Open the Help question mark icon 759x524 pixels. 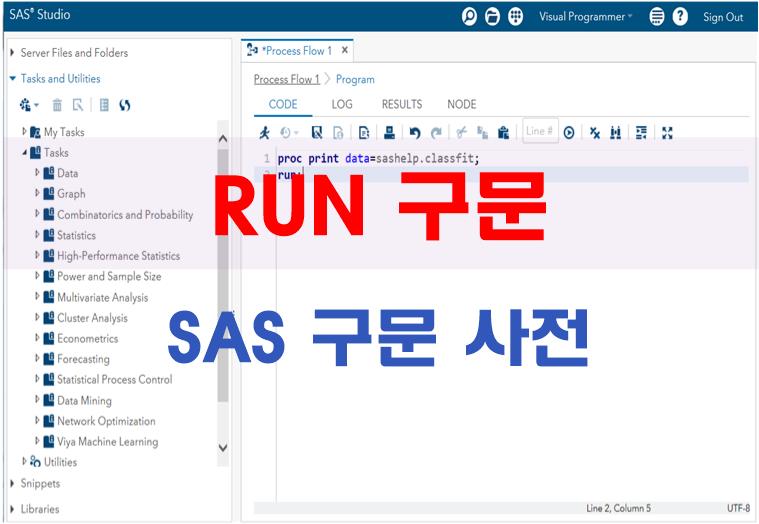(x=680, y=16)
